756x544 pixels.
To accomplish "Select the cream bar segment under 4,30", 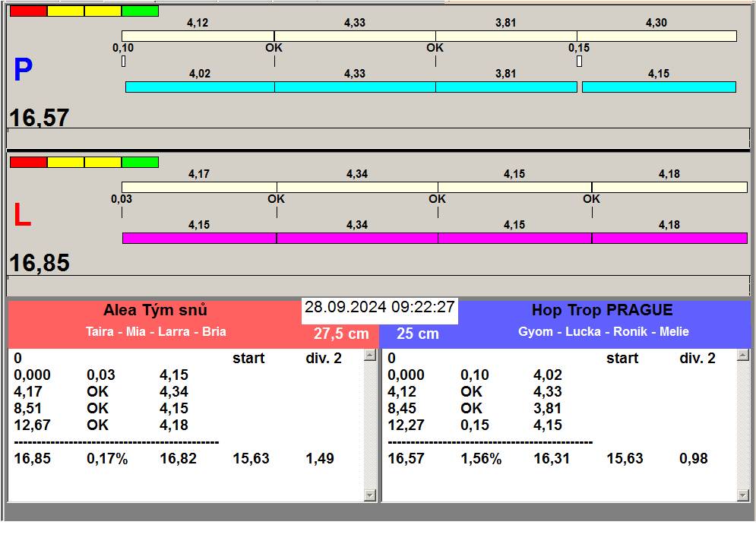I will click(x=656, y=36).
